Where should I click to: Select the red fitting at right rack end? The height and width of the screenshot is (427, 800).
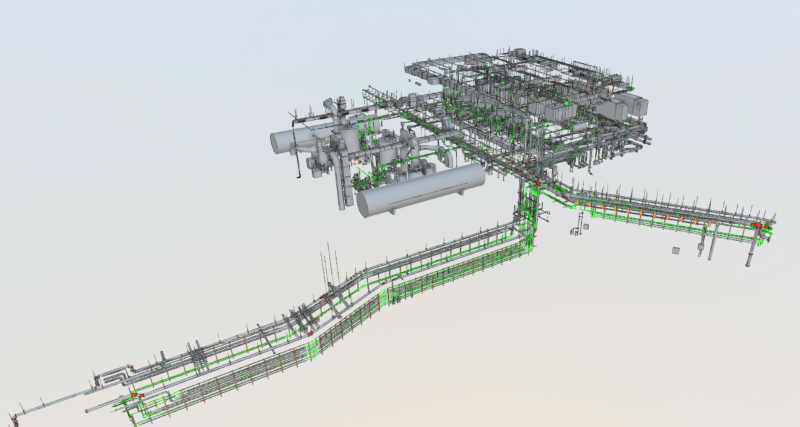tap(758, 228)
